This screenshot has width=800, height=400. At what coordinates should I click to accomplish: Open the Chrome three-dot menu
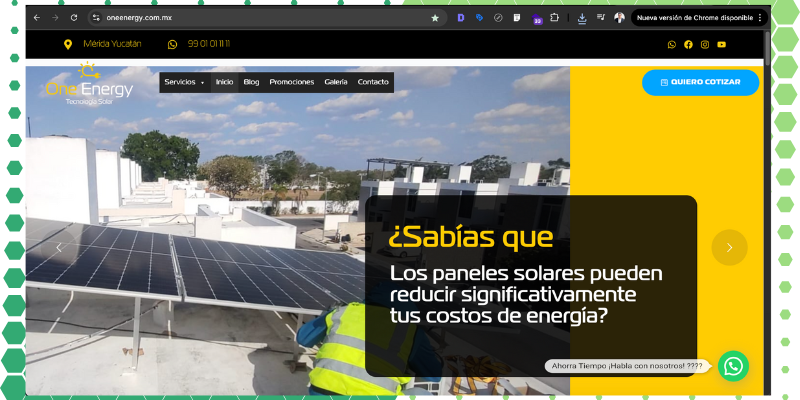pos(760,18)
